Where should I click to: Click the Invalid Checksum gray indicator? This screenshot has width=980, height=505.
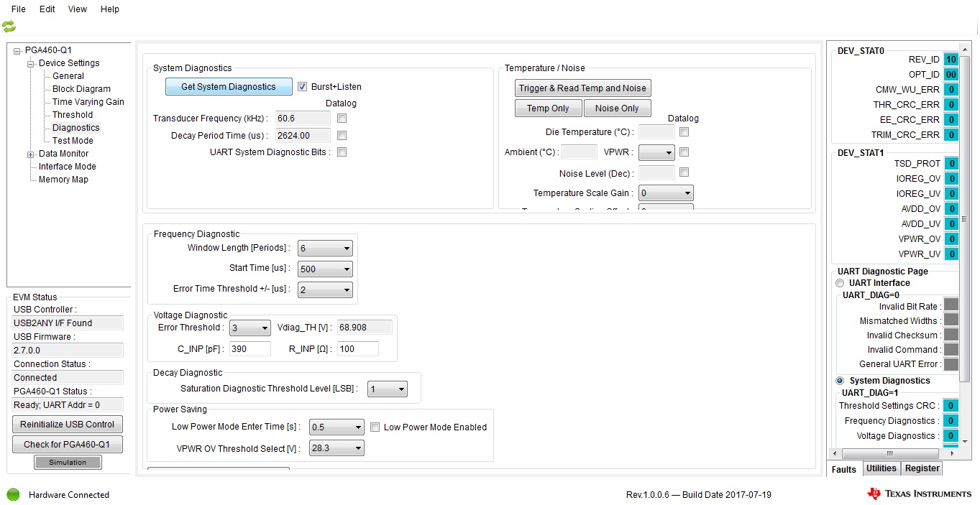coord(951,334)
